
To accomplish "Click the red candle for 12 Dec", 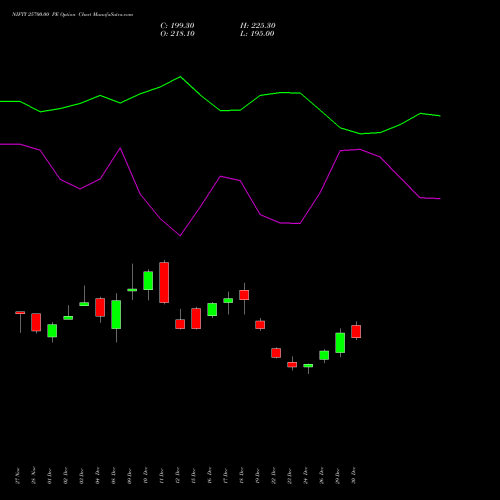I will [x=180, y=324].
